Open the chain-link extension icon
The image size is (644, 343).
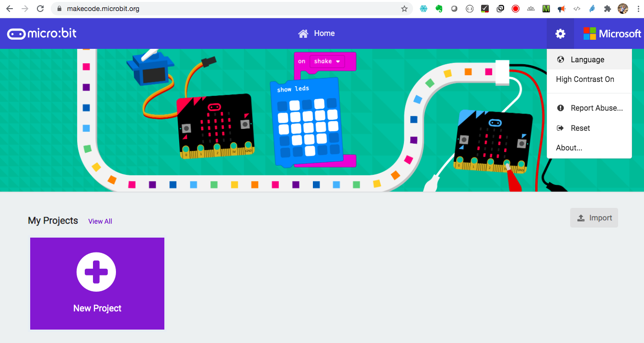(500, 9)
